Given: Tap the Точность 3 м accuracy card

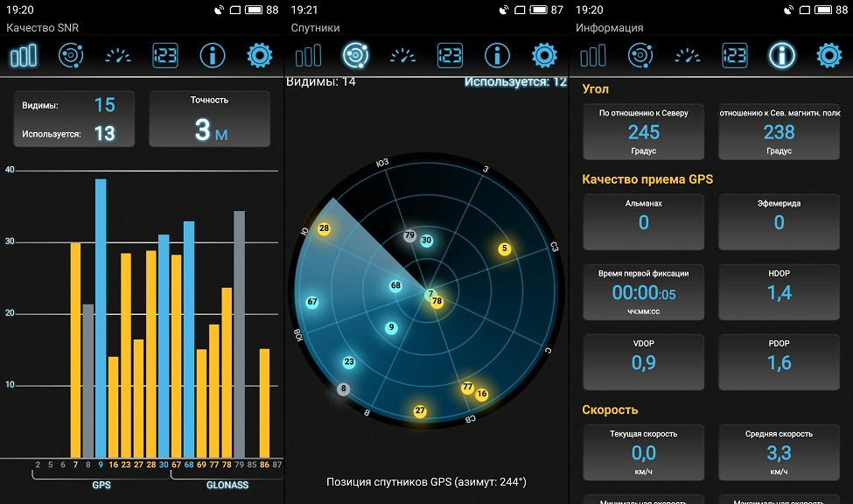Looking at the screenshot, I should point(209,119).
